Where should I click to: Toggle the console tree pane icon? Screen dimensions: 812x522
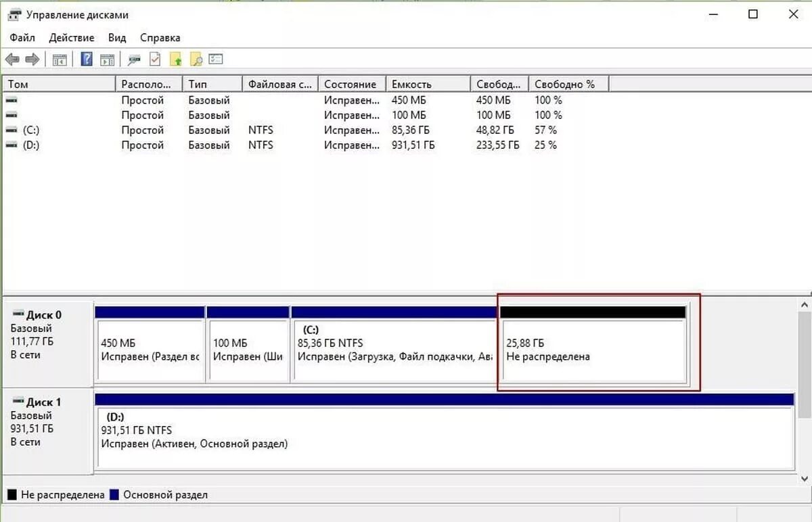(x=60, y=60)
